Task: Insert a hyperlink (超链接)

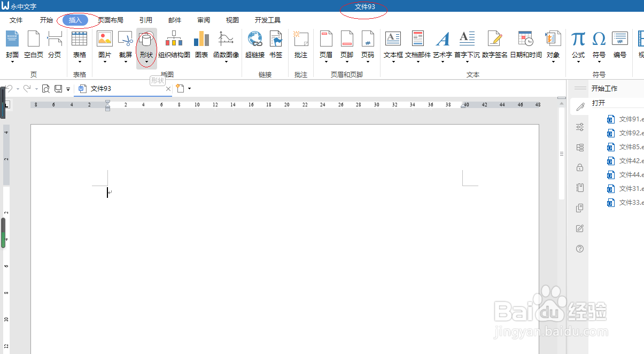Action: click(255, 43)
